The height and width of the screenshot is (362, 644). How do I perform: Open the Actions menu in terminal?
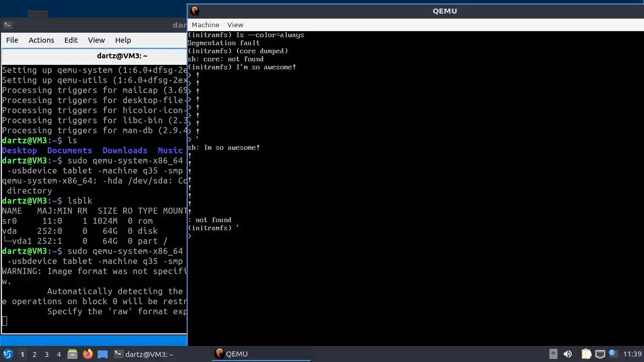coord(41,40)
